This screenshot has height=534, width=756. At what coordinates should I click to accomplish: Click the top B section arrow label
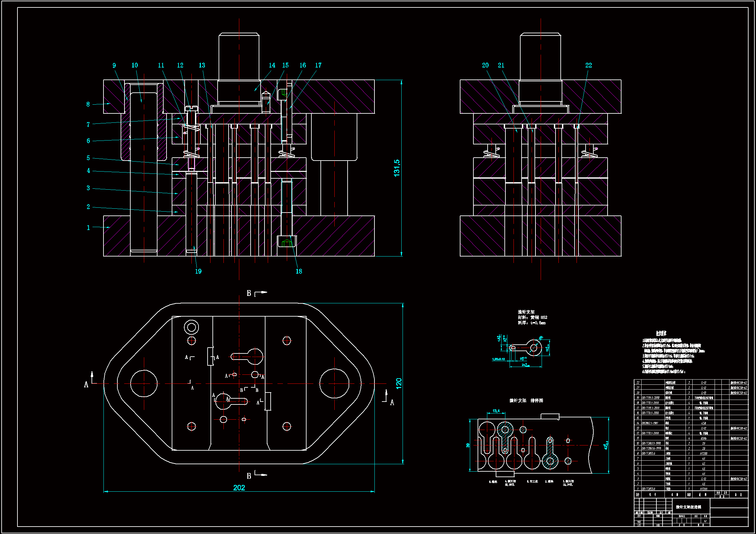click(x=249, y=293)
